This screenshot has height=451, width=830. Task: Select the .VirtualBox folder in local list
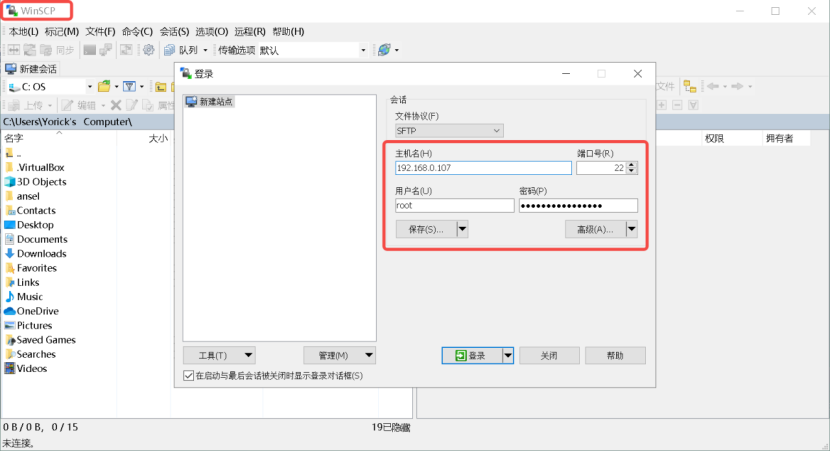pyautogui.click(x=35, y=167)
